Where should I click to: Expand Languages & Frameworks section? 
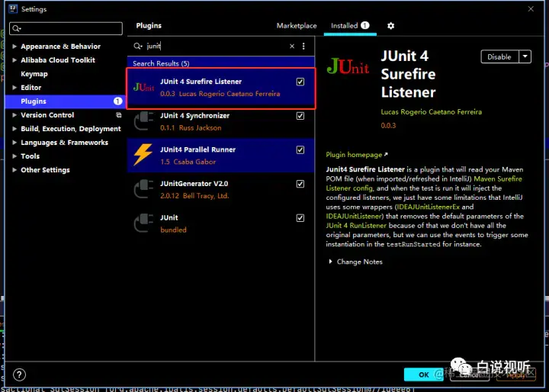click(14, 142)
